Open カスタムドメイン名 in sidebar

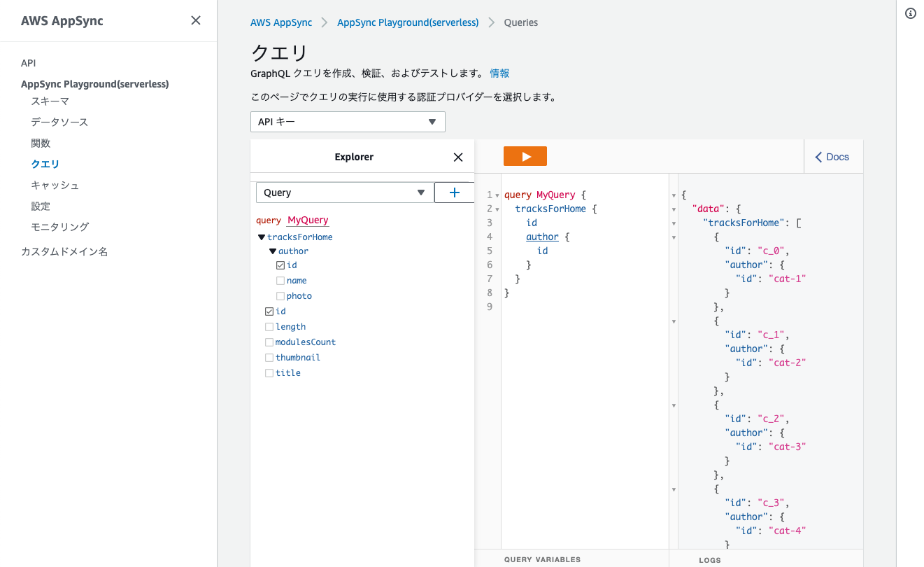click(x=64, y=251)
